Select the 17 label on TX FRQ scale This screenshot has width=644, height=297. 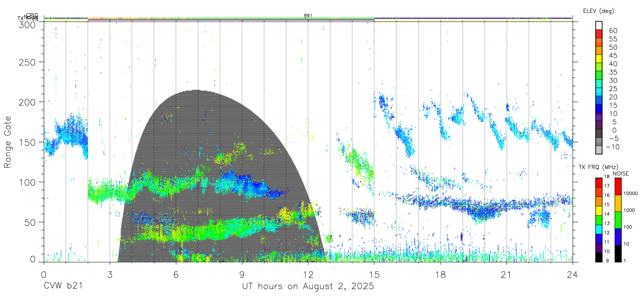607,185
